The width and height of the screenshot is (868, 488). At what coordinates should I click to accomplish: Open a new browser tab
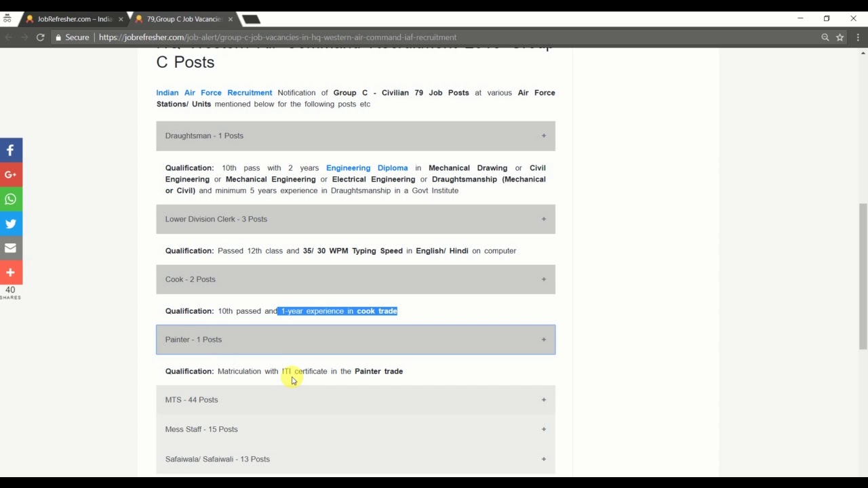click(251, 19)
